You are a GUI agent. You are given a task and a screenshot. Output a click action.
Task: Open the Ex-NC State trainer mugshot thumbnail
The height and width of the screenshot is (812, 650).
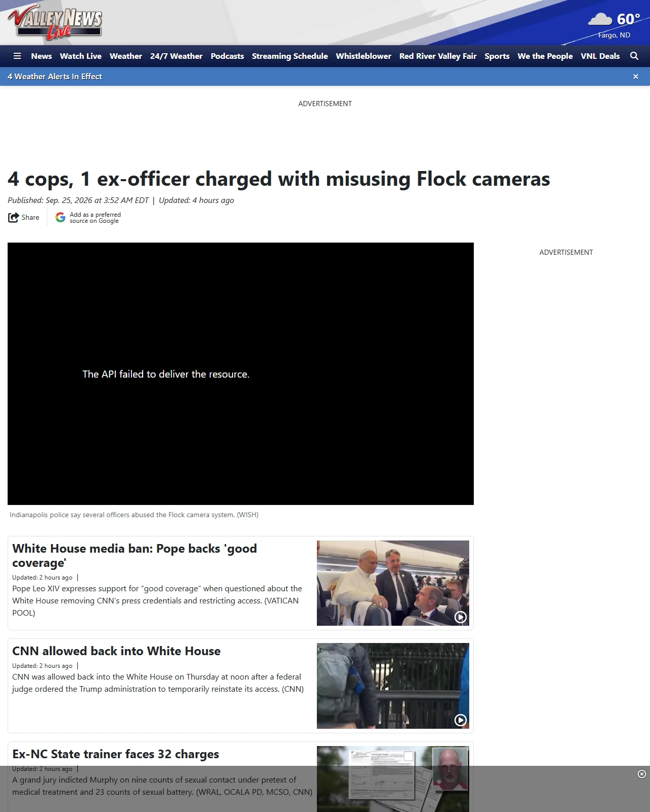393,779
